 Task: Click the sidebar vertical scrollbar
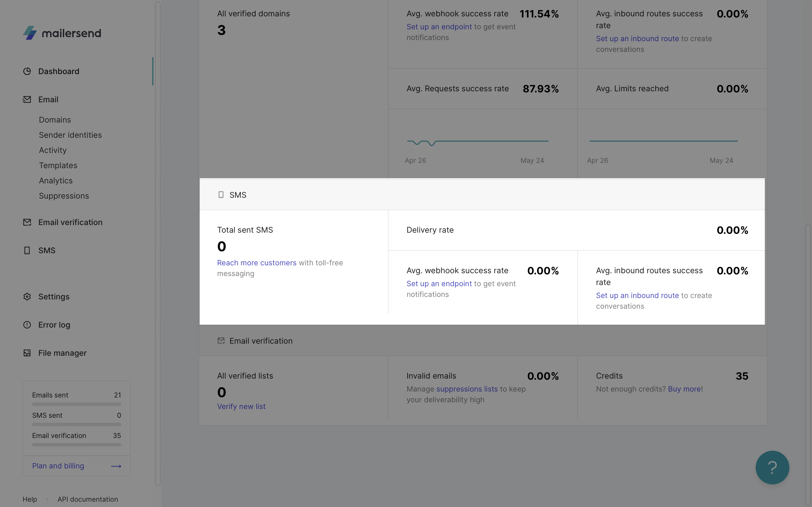pos(158,243)
